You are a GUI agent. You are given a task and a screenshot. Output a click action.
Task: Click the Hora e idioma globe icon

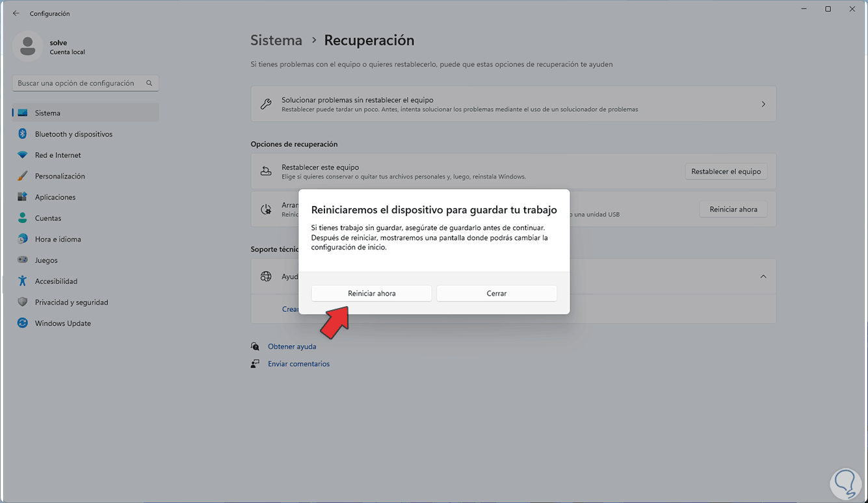pos(23,239)
